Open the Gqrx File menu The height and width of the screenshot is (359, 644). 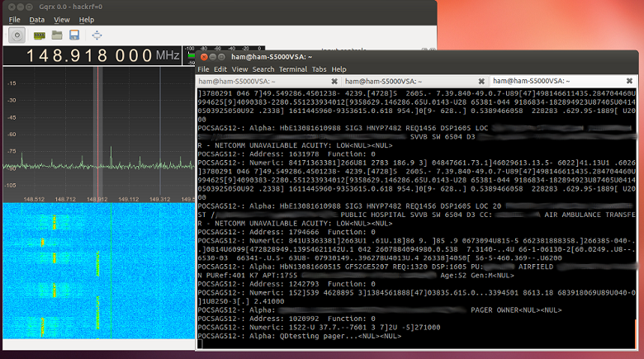point(12,19)
